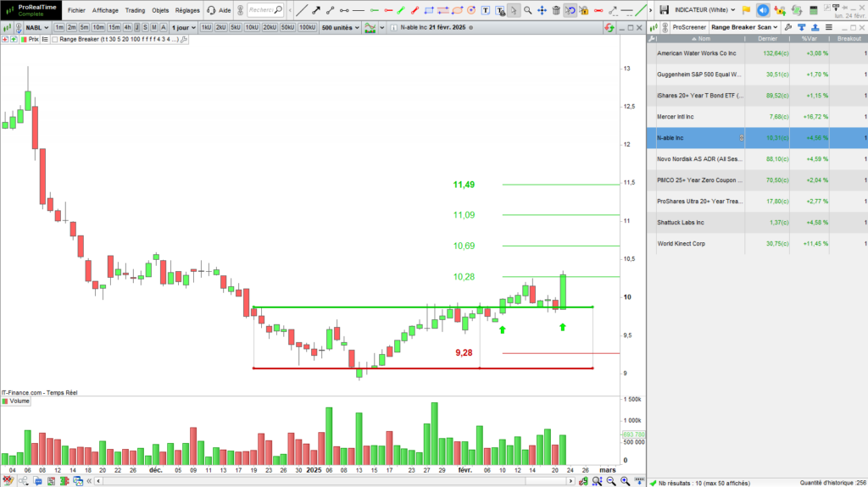The image size is (868, 487).
Task: Select the ellipse drawing tool
Action: pyautogui.click(x=457, y=10)
